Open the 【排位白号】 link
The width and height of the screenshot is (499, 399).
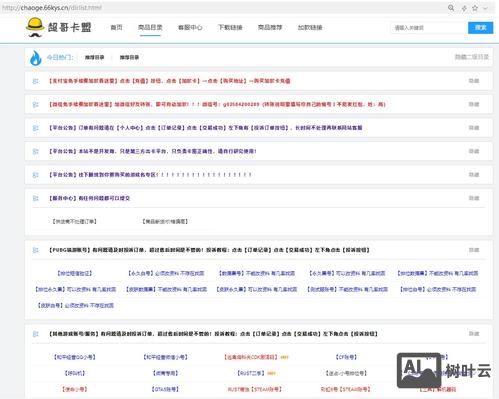(x=438, y=289)
